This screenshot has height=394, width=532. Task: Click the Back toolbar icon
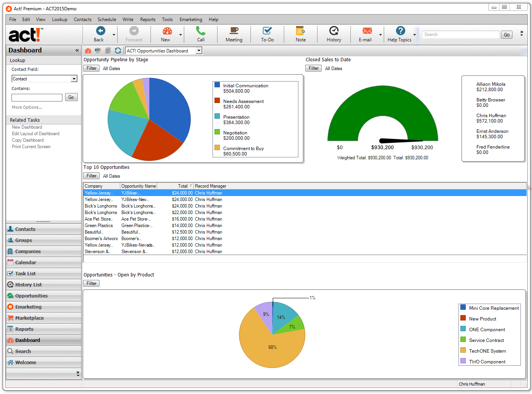pos(100,31)
